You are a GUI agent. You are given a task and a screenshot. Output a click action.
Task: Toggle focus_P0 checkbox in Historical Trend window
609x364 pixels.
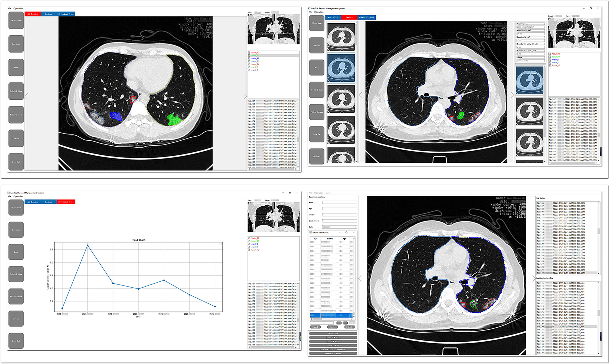click(x=249, y=238)
